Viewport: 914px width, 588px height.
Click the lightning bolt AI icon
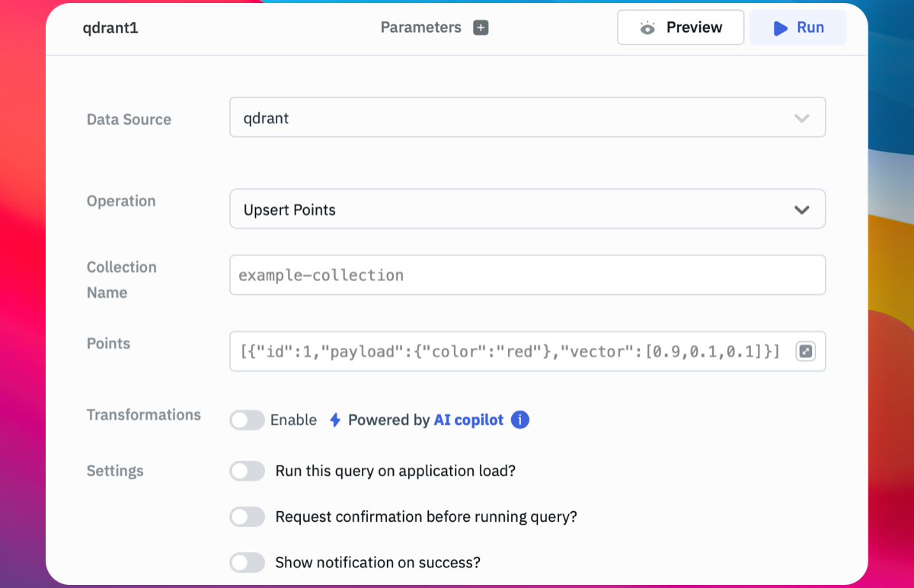tap(334, 420)
